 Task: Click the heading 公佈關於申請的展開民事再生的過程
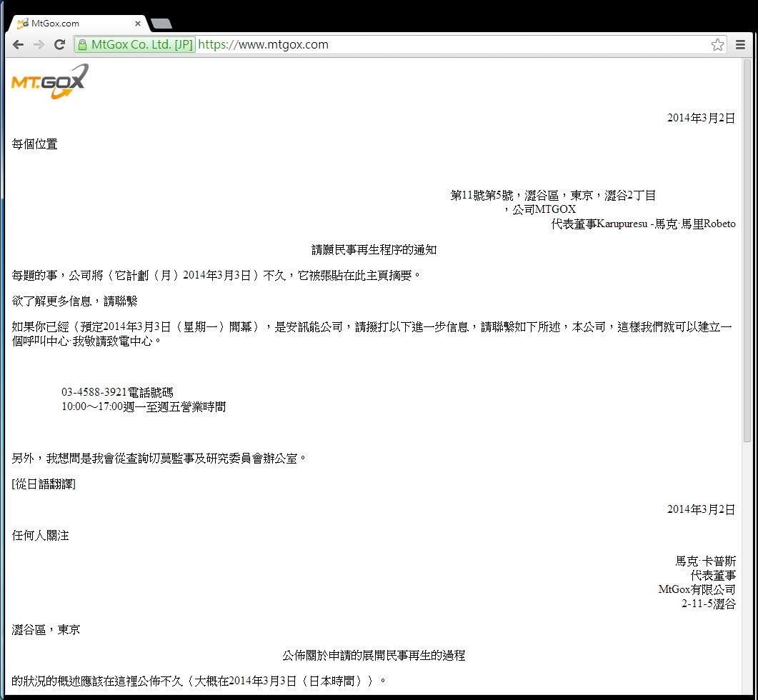click(374, 656)
